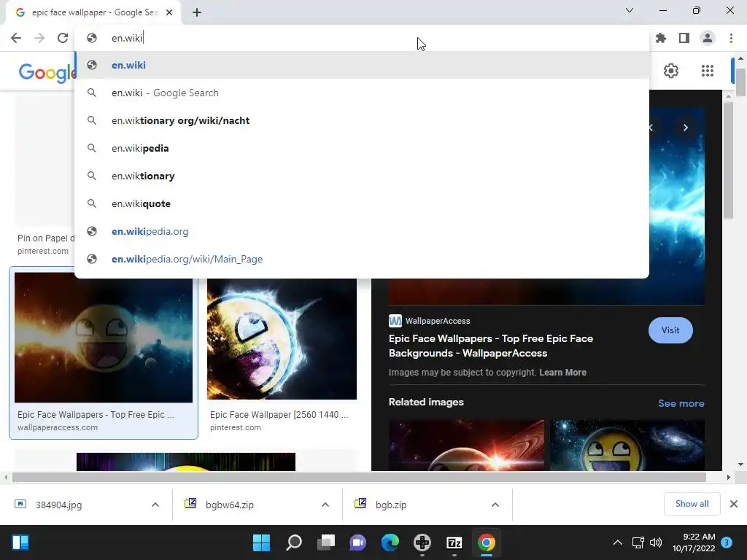
Task: Open the Learn More copyright link
Action: (x=562, y=373)
